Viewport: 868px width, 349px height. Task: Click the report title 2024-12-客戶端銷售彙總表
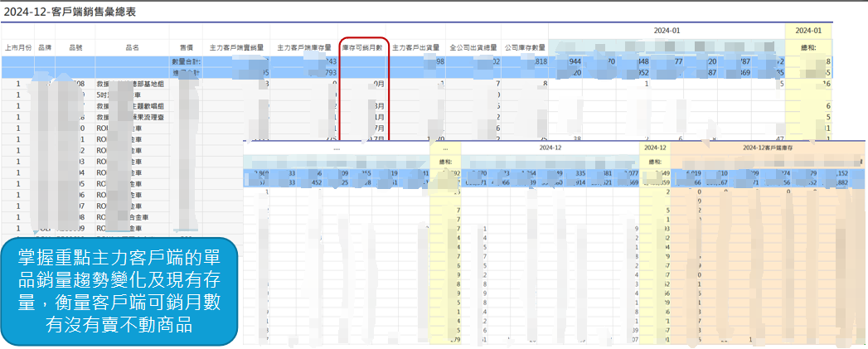pos(70,11)
